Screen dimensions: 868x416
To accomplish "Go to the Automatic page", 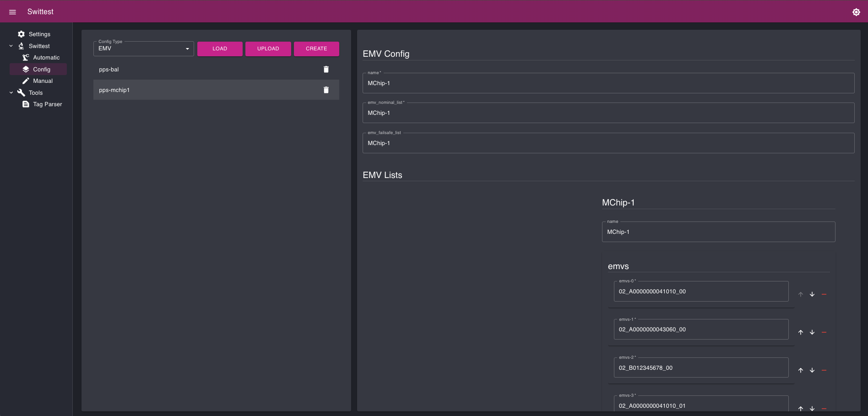I will 46,58.
